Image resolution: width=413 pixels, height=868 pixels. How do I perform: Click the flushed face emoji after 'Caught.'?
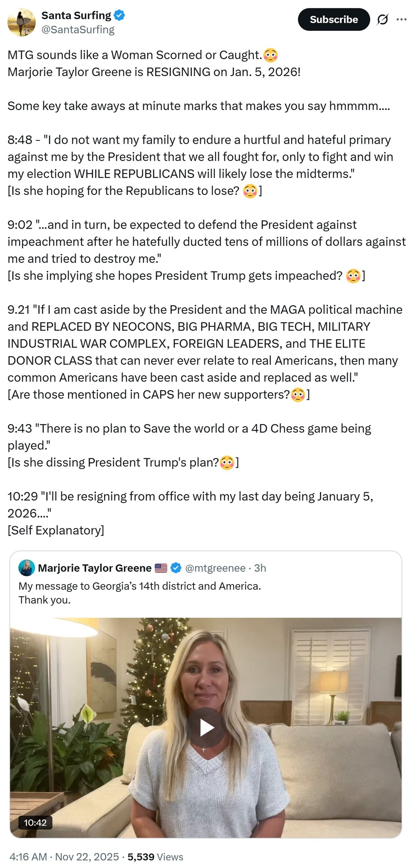[x=271, y=55]
